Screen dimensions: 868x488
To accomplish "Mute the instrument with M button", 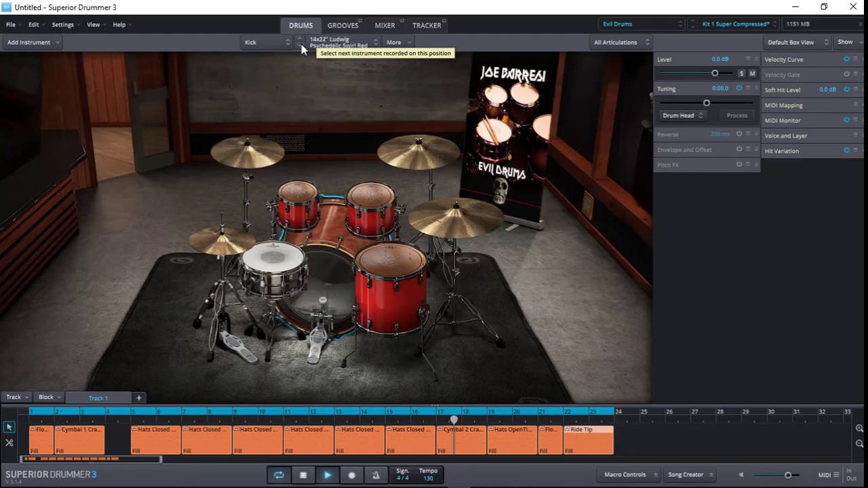I will point(752,73).
